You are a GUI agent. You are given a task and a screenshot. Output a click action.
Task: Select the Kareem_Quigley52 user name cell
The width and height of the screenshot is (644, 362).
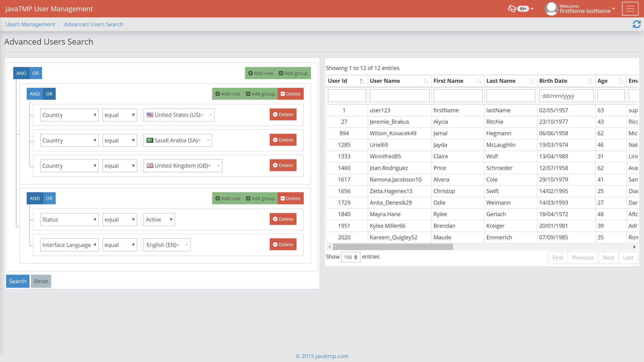400,237
